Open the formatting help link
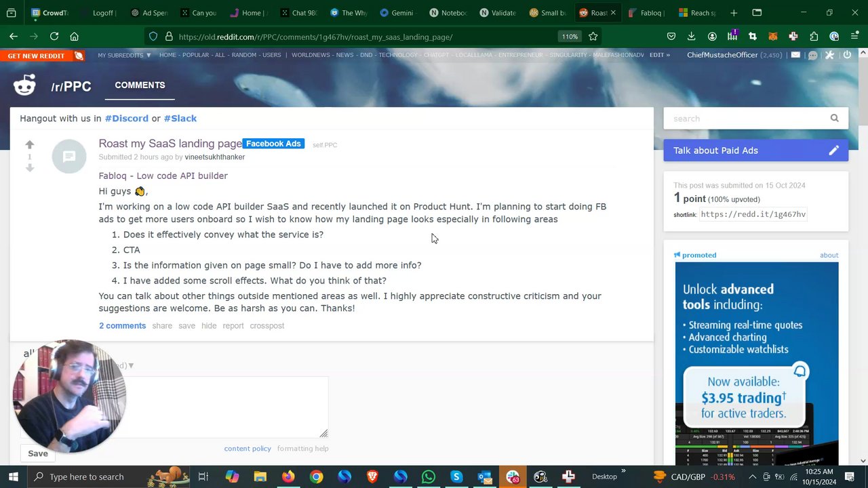 coord(302,449)
